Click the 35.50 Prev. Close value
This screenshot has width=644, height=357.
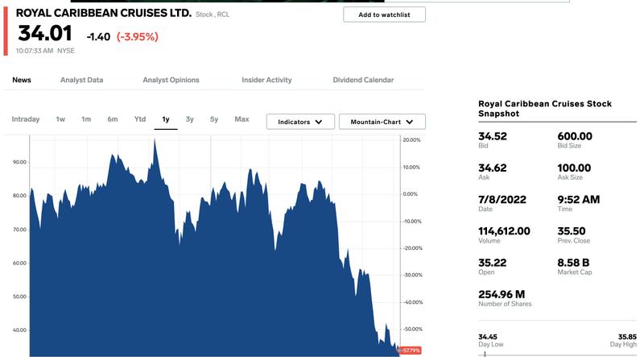tap(572, 231)
